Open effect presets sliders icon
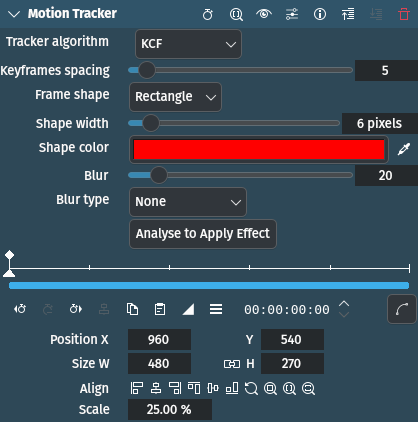The width and height of the screenshot is (418, 422). 292,14
